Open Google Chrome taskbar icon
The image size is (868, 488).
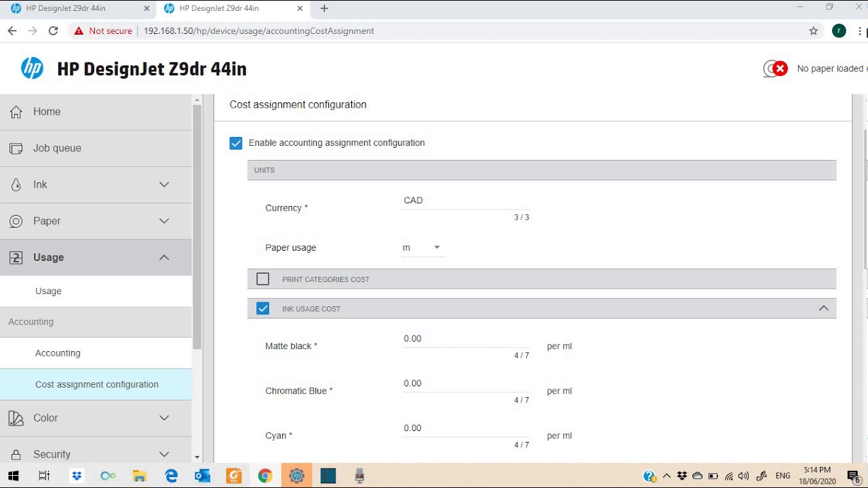265,476
